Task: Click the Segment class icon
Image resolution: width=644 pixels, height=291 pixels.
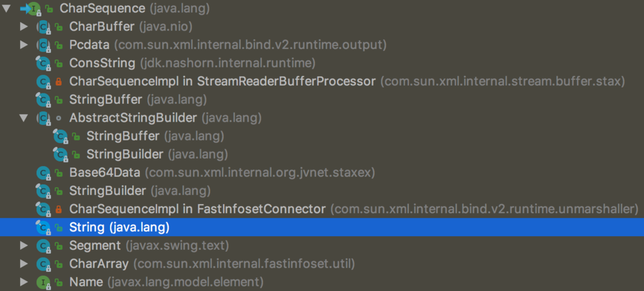Action: (x=43, y=246)
